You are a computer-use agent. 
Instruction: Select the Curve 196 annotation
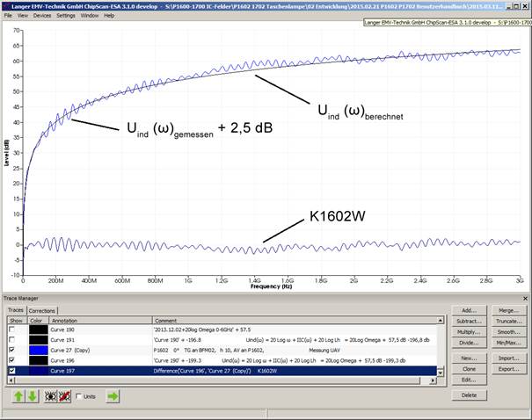click(62, 360)
